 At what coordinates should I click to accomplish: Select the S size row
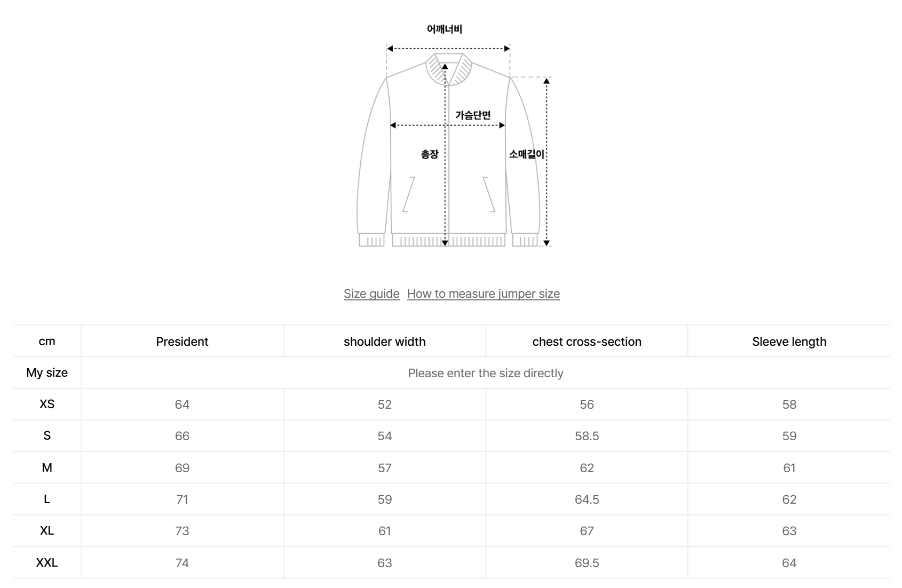tap(47, 436)
